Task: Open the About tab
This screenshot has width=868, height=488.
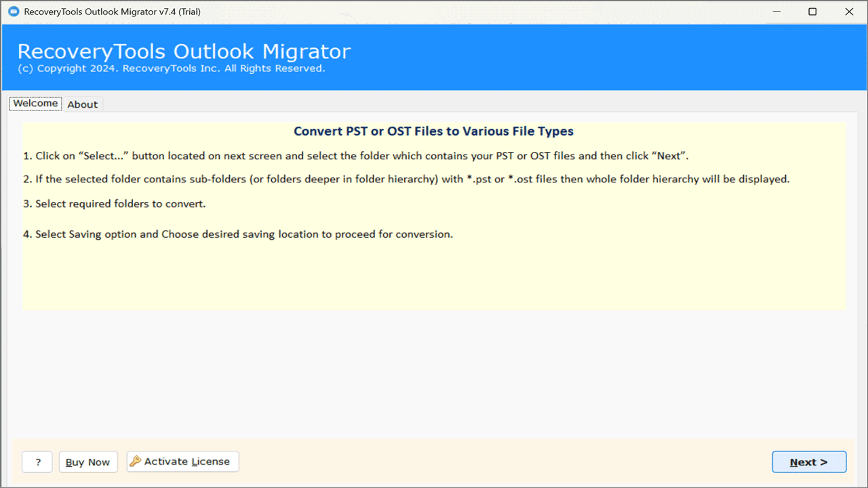Action: [82, 104]
